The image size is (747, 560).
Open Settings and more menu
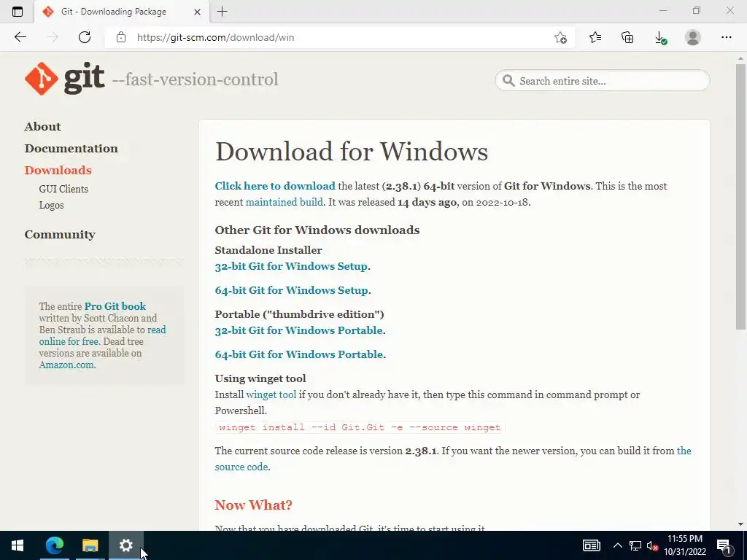pos(726,37)
